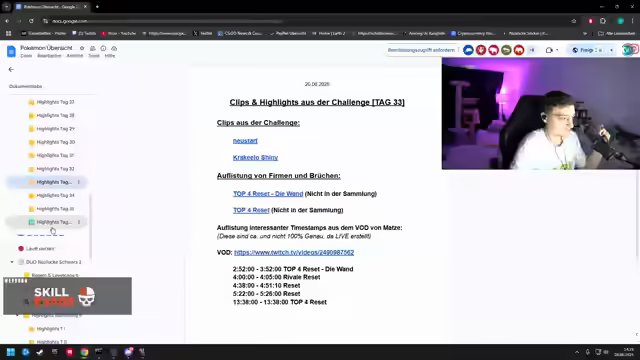This screenshot has width=640, height=360.
Task: Expand the Freigeben share dropdown arrow
Action: tap(611, 50)
